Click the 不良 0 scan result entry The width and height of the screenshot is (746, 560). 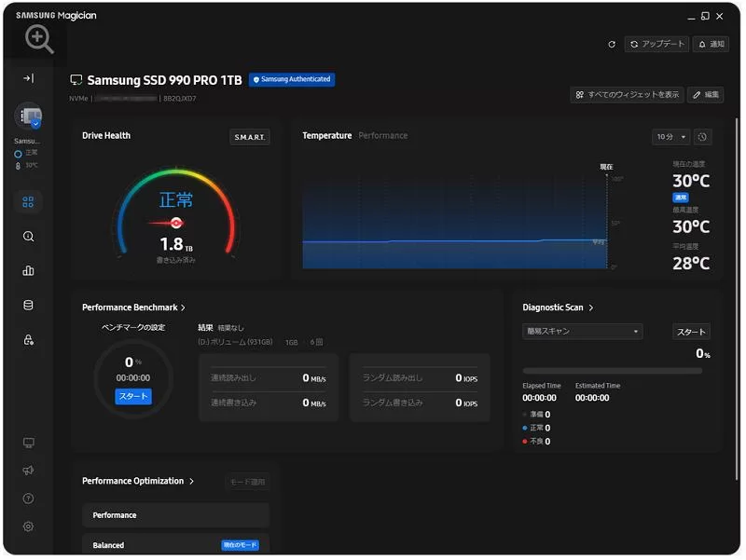click(x=536, y=442)
